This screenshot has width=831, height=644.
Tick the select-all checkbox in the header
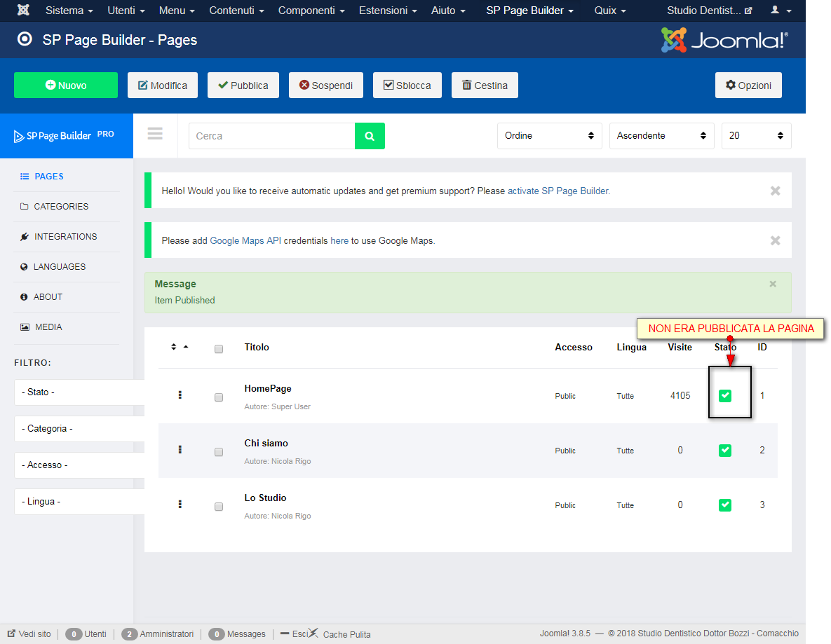coord(218,349)
